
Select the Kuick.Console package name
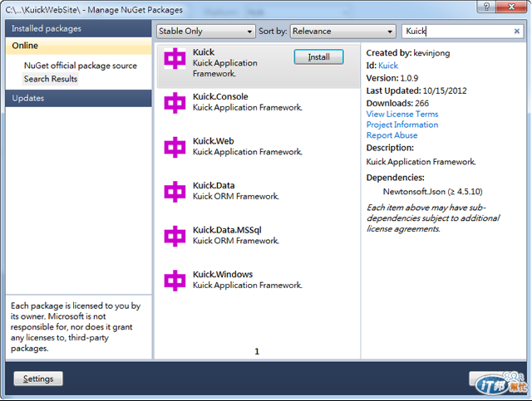pos(220,96)
